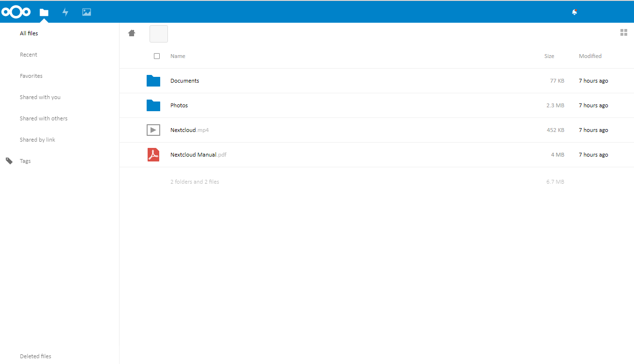Open the Gallery image icon
Image resolution: width=634 pixels, height=364 pixels.
(x=87, y=12)
